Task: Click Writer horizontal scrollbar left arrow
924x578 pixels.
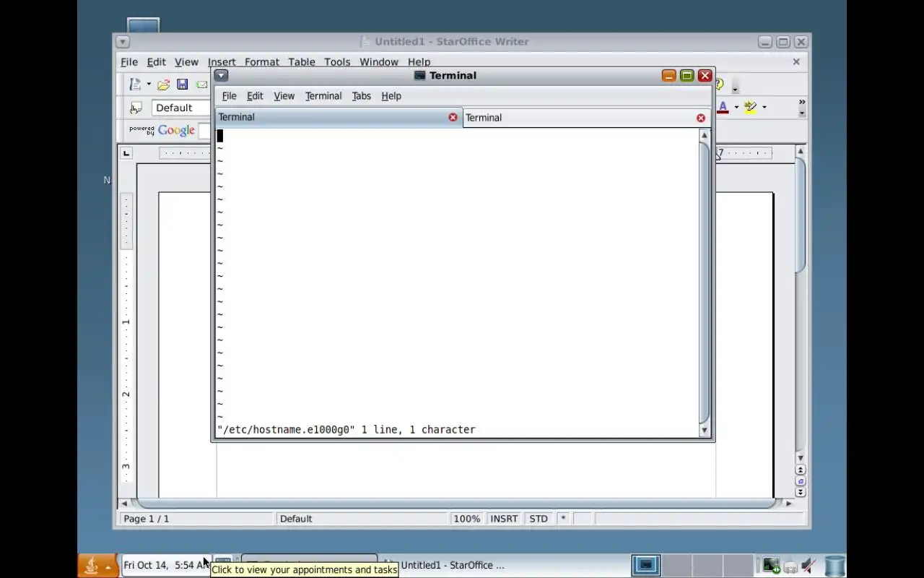Action: pyautogui.click(x=124, y=504)
